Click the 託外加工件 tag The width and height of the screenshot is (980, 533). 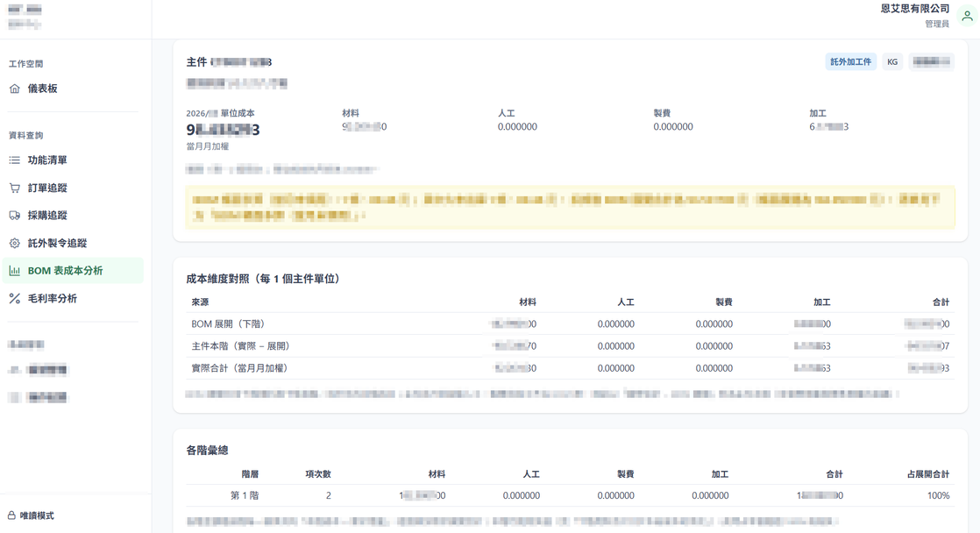(850, 62)
